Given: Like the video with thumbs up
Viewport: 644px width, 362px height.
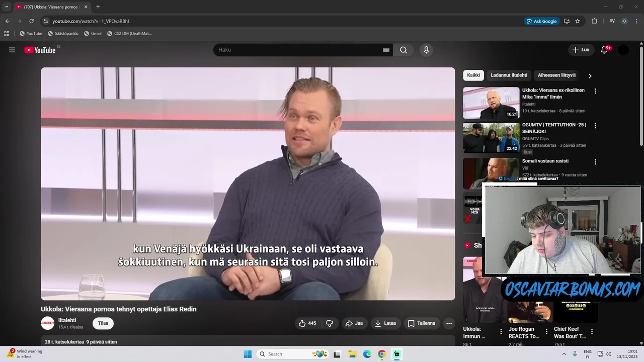Looking at the screenshot, I should [x=307, y=323].
